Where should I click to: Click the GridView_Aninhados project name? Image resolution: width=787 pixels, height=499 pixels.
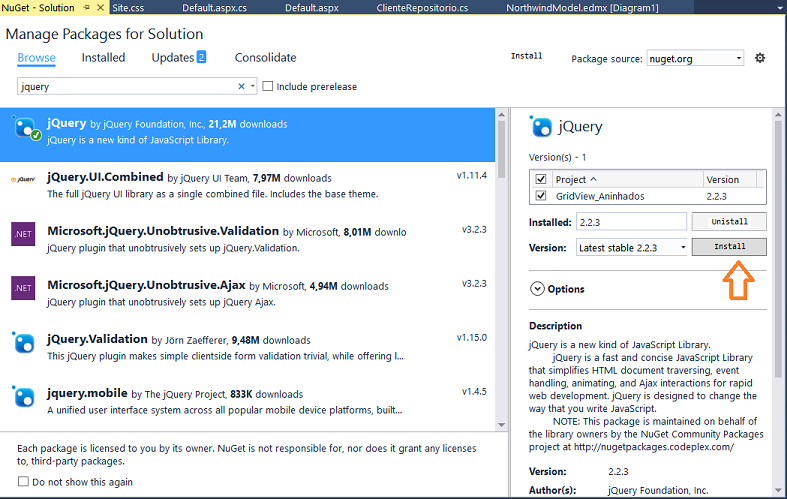tap(600, 196)
